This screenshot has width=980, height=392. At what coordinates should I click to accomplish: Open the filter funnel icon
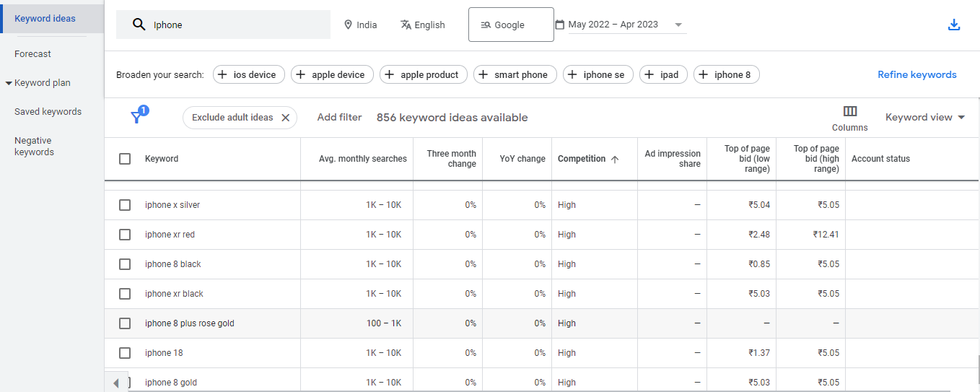136,118
